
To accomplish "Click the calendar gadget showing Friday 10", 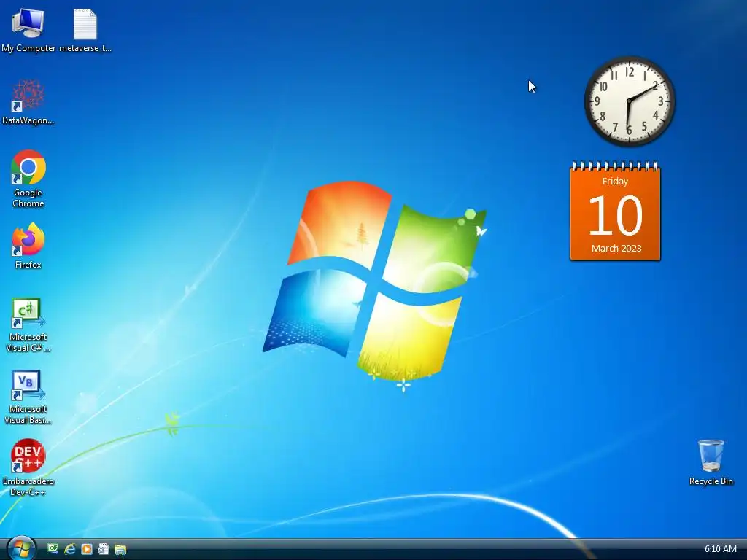I will tap(615, 211).
